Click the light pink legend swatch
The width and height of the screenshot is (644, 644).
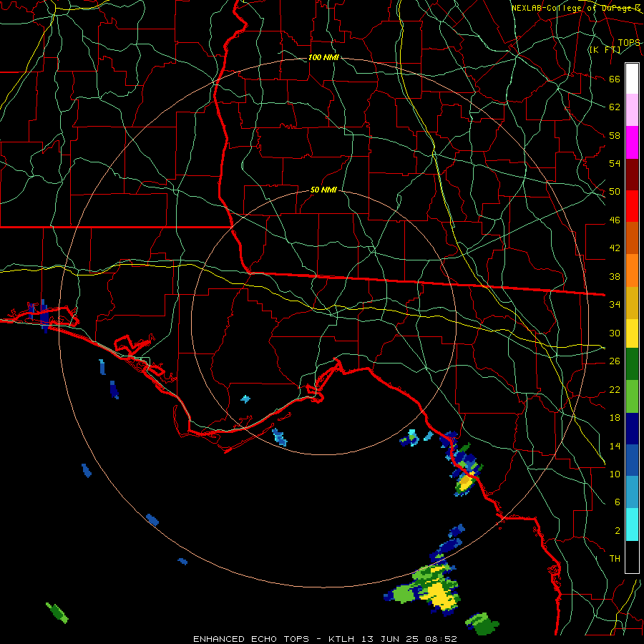[x=632, y=110]
